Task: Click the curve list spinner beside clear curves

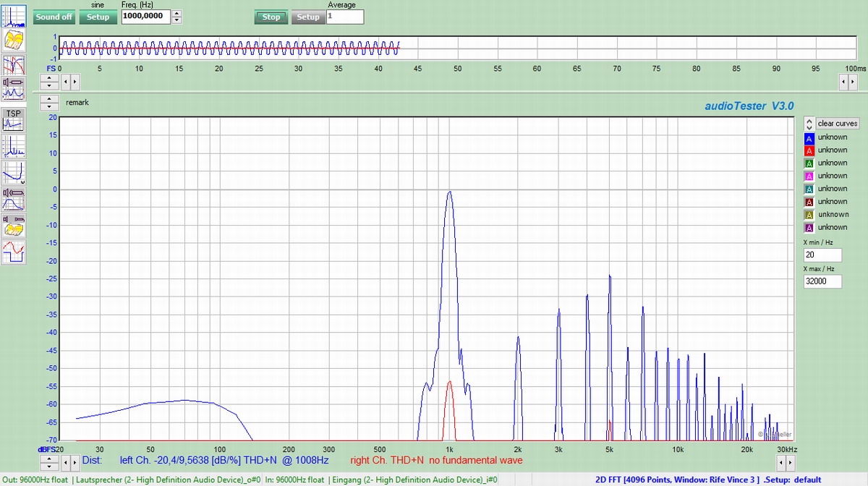Action: [809, 124]
